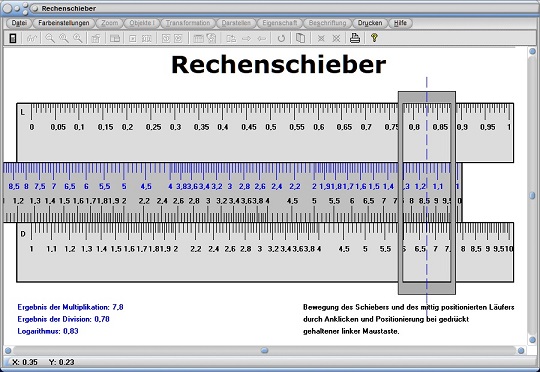540x372 pixels.
Task: Click the middle magnifier zoom icon
Action: (x=64, y=38)
